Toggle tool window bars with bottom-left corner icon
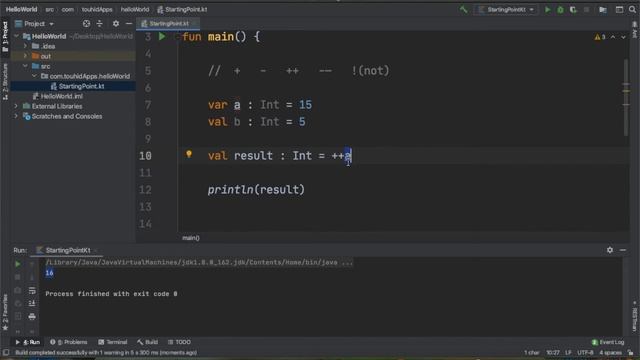Screen dimensions: 640x360 [5, 352]
